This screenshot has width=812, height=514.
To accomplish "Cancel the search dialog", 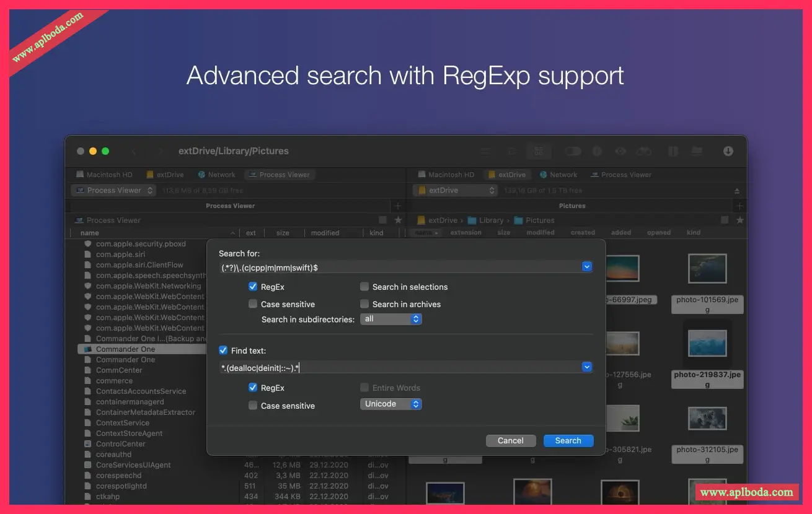I will pos(510,440).
